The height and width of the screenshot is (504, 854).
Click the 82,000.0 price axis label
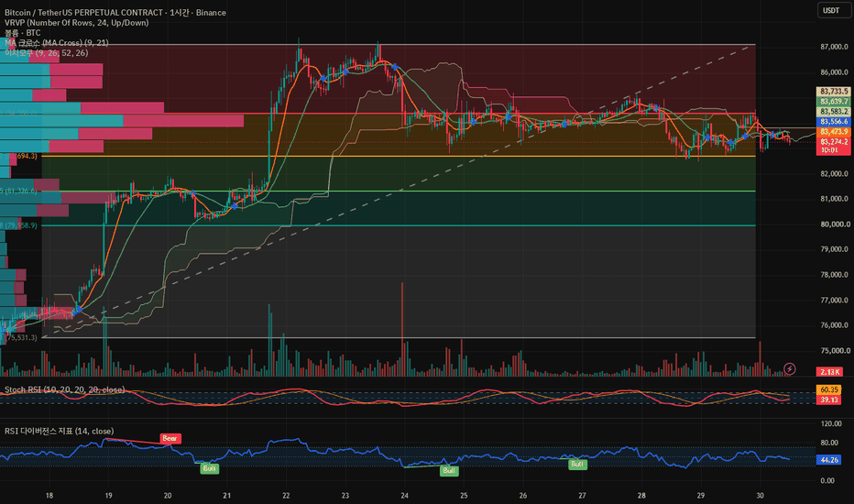[x=834, y=174]
